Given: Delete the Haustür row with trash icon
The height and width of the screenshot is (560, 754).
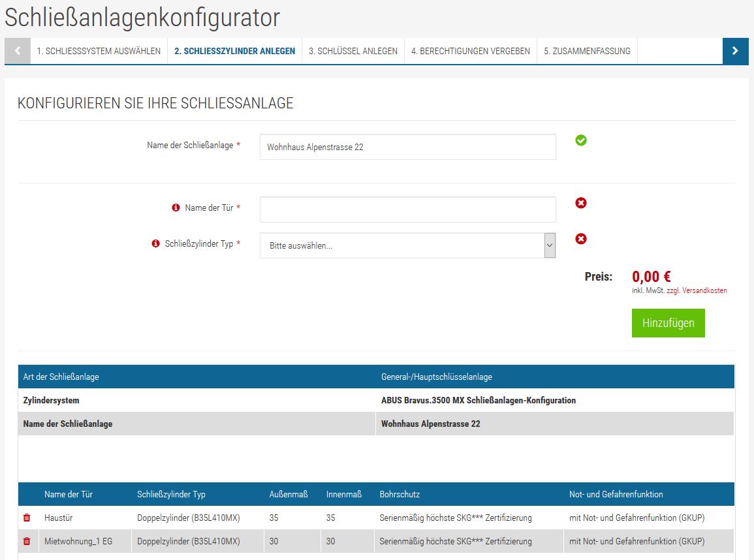Looking at the screenshot, I should coord(27,518).
